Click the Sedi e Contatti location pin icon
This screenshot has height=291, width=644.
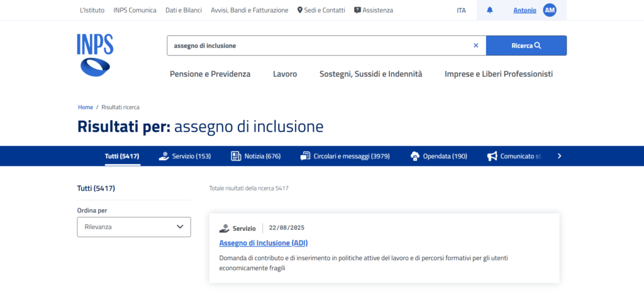pos(300,10)
